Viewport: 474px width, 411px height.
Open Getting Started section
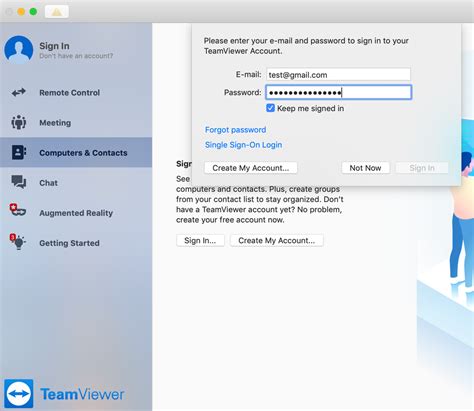point(76,243)
